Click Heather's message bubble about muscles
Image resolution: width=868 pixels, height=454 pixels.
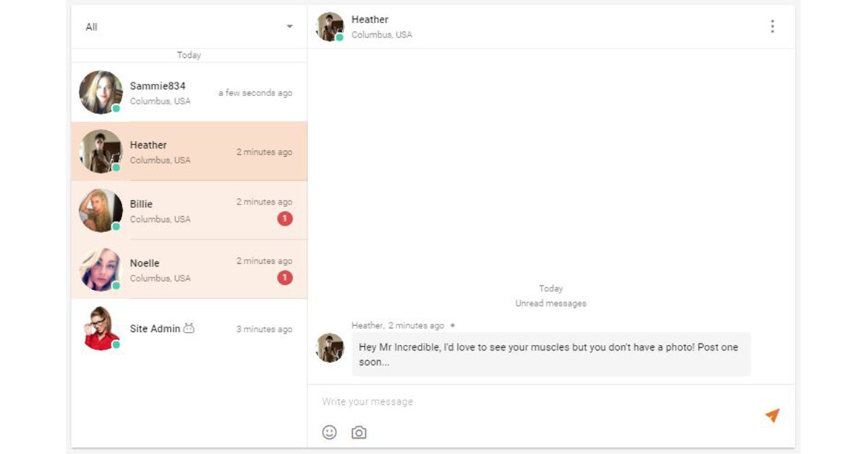pos(550,354)
